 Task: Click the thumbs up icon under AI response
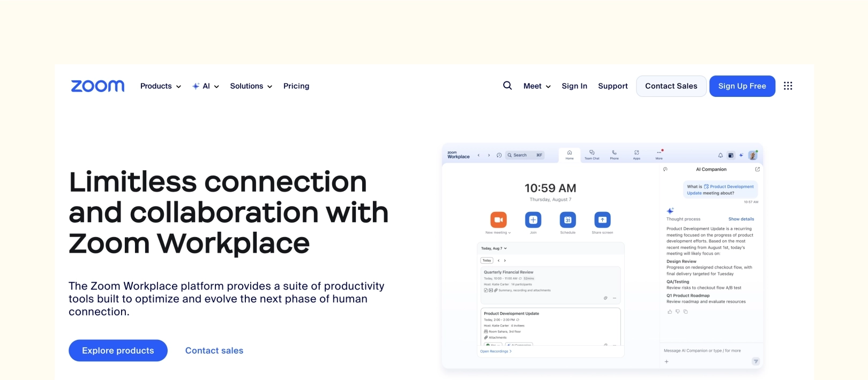coord(670,311)
